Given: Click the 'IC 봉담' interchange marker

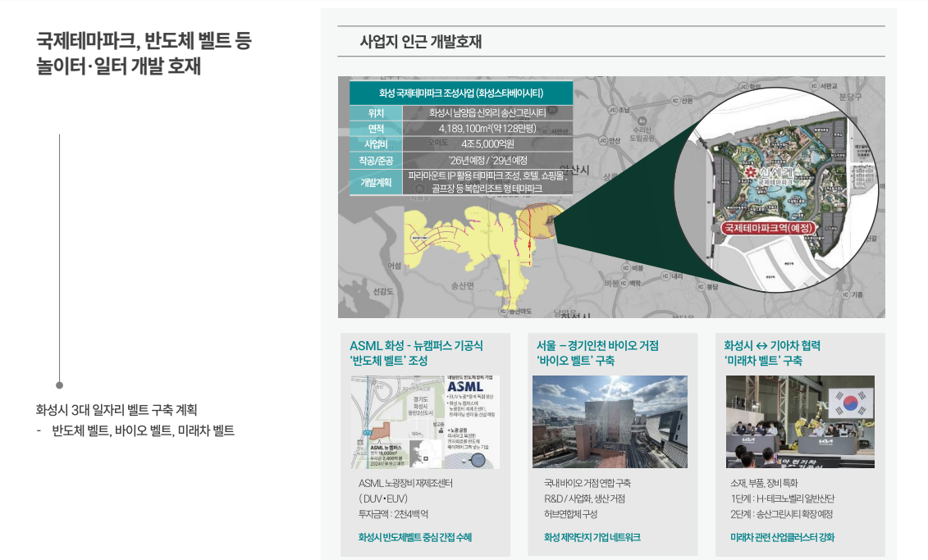Looking at the screenshot, I should coord(707,287).
